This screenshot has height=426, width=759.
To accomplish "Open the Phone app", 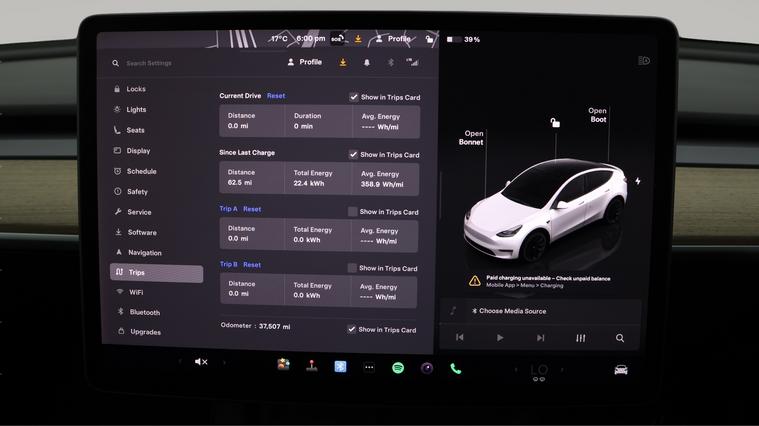I will (x=455, y=369).
